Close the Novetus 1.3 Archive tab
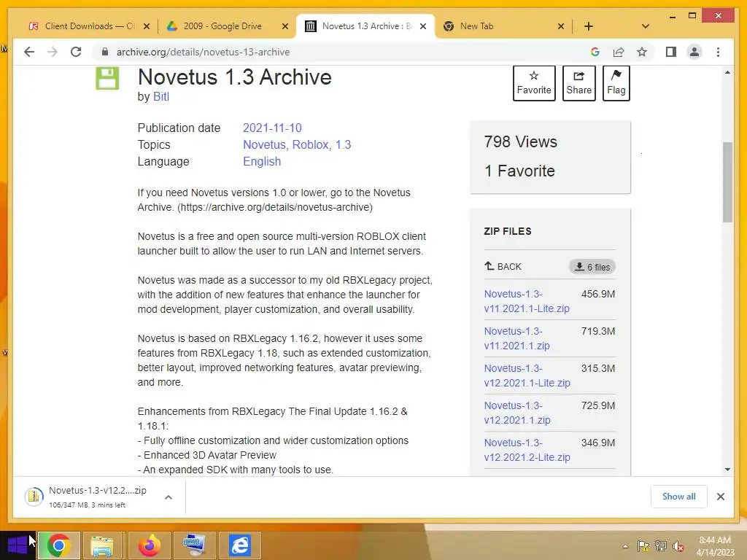 pos(422,26)
